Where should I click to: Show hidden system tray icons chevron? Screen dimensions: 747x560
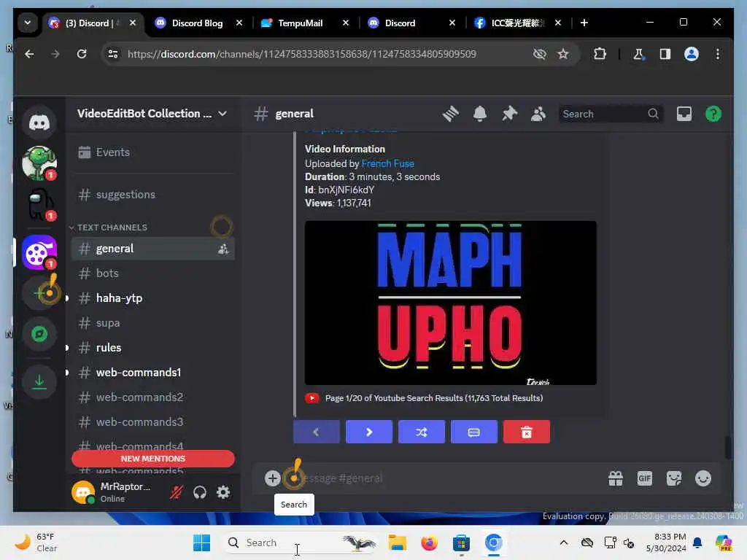564,542
